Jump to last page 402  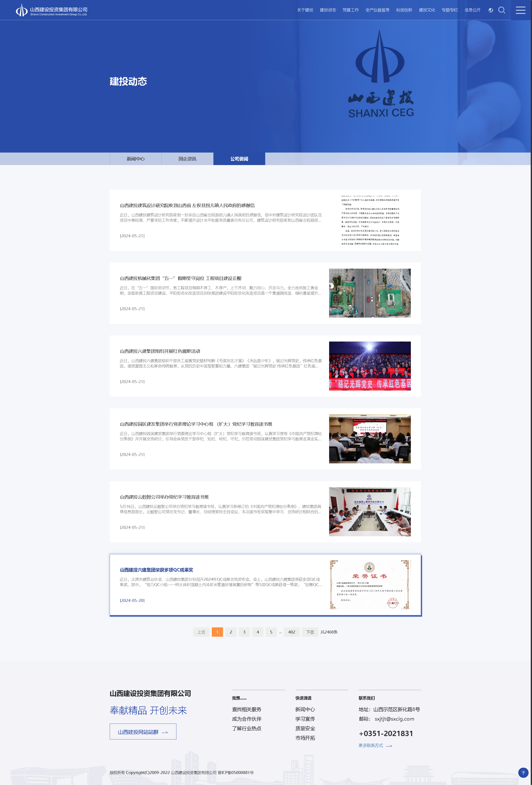coord(292,632)
